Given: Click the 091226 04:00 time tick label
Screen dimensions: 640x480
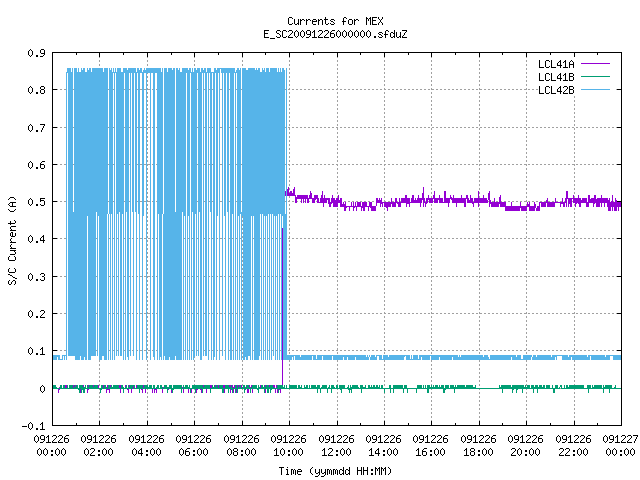Looking at the screenshot, I should click(x=146, y=446).
